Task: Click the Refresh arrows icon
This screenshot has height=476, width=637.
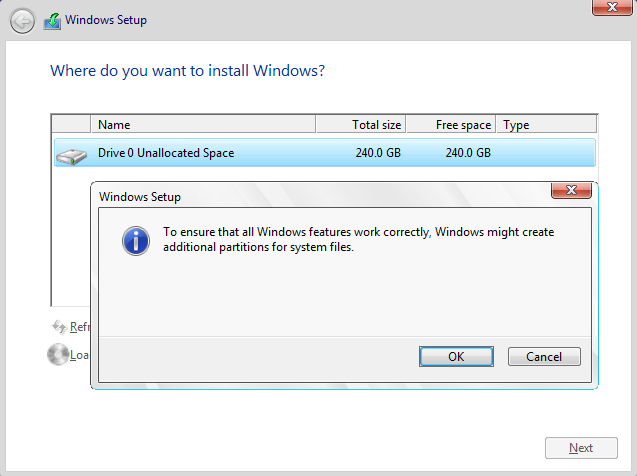Action: tap(59, 327)
